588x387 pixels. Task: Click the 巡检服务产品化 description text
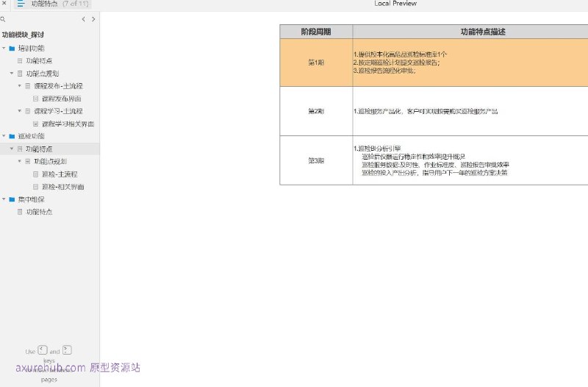(x=426, y=112)
